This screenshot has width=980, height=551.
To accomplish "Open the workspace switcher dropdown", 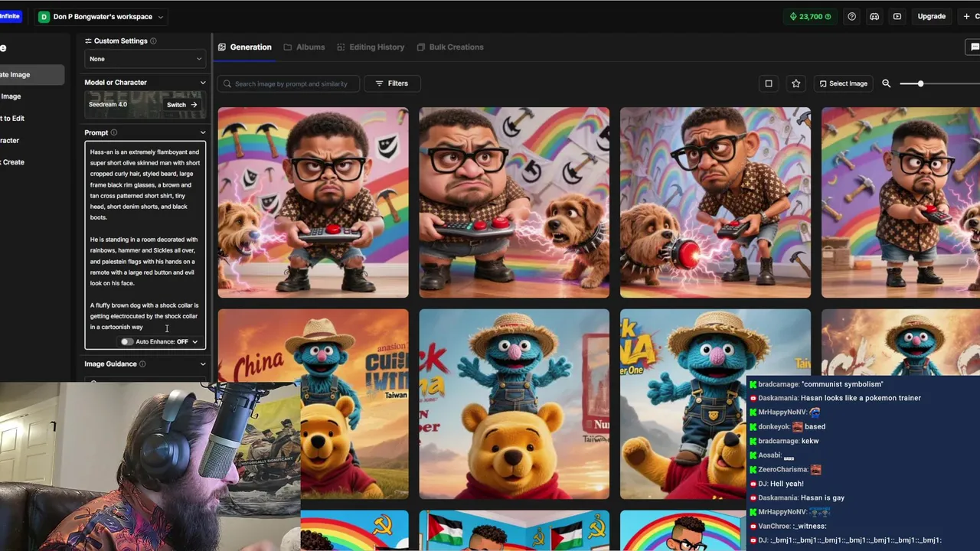I will coord(100,16).
